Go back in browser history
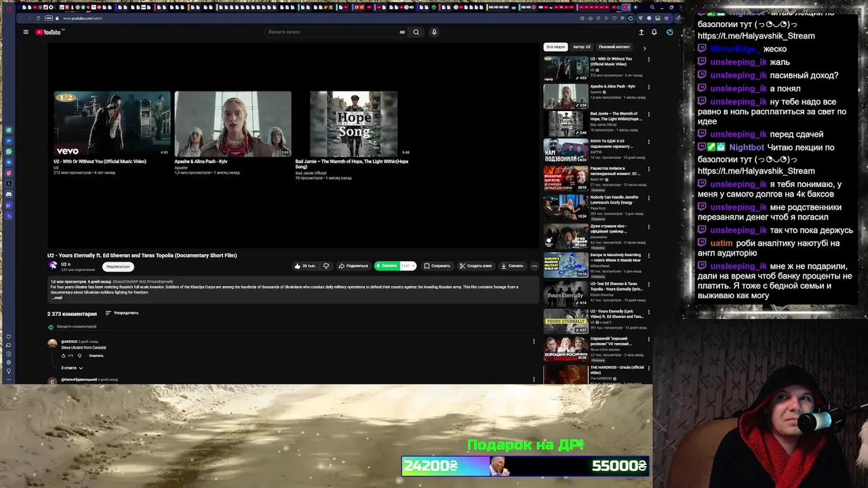This screenshot has width=868, height=488. pyautogui.click(x=21, y=18)
